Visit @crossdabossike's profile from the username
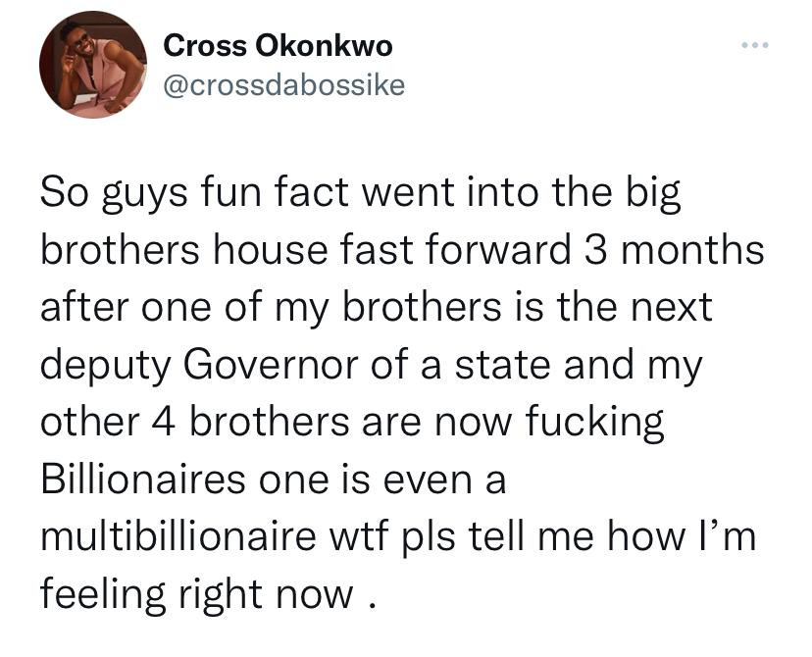The image size is (812, 657). click(285, 85)
